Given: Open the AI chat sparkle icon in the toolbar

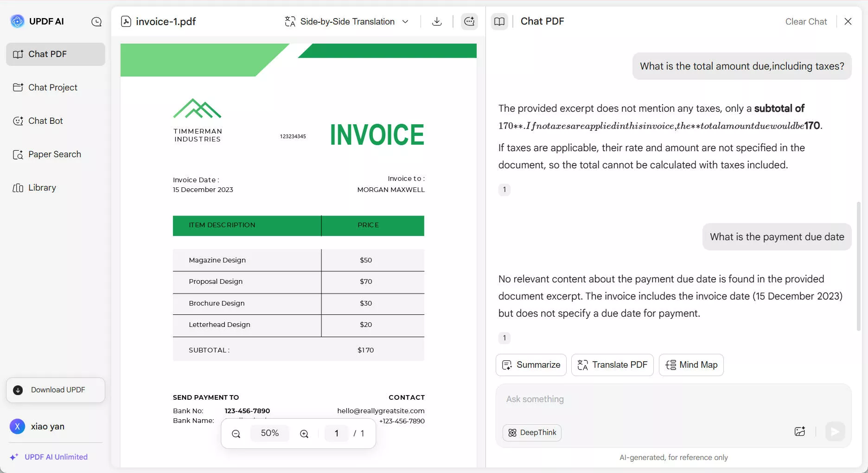Looking at the screenshot, I should tap(469, 21).
